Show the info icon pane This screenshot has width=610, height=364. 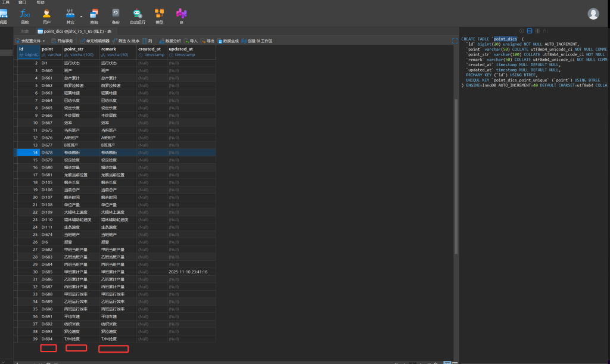(522, 30)
